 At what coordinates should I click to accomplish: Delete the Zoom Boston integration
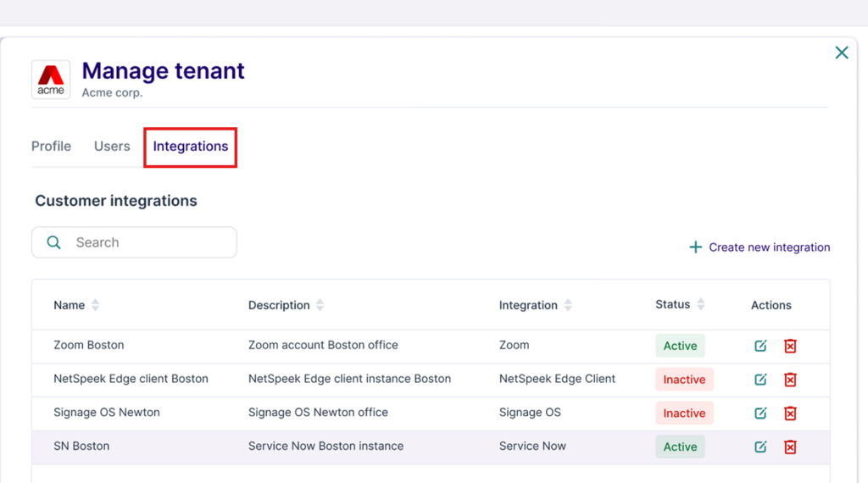point(790,346)
